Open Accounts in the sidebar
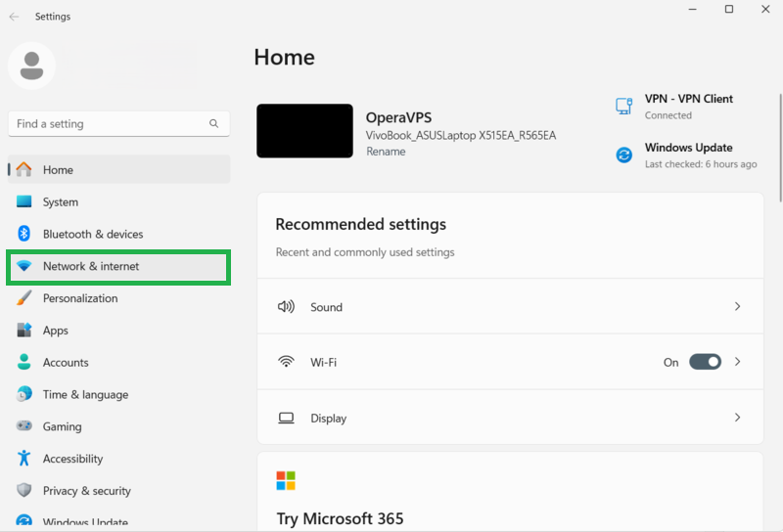783x532 pixels. click(66, 363)
